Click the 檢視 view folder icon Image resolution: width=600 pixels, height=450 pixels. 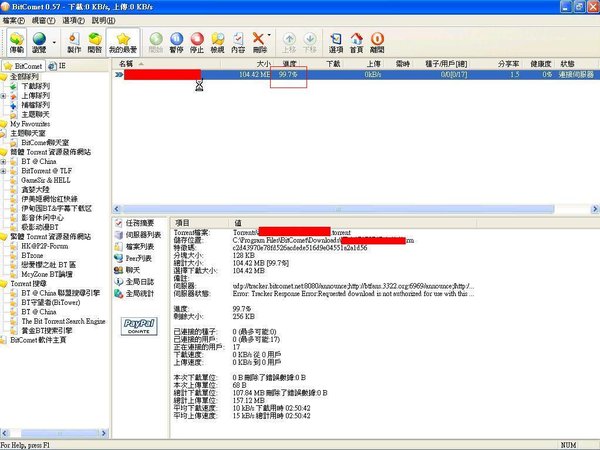(217, 42)
